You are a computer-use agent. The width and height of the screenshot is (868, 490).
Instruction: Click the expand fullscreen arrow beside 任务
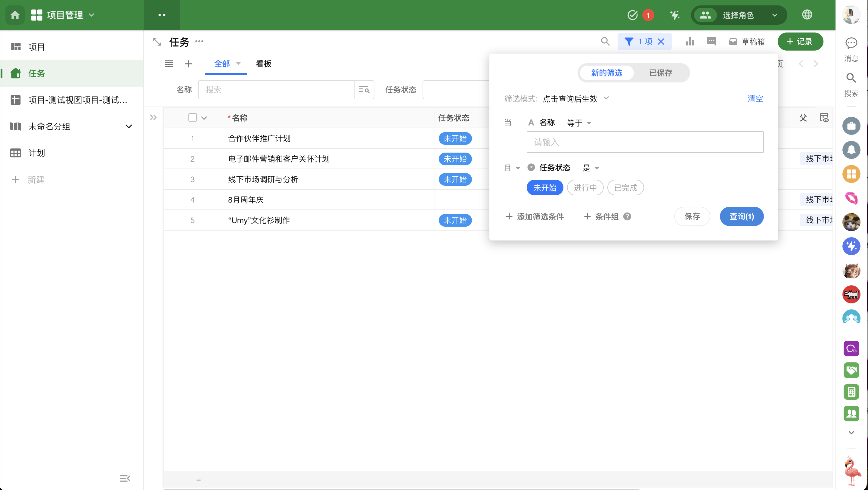[x=157, y=42]
